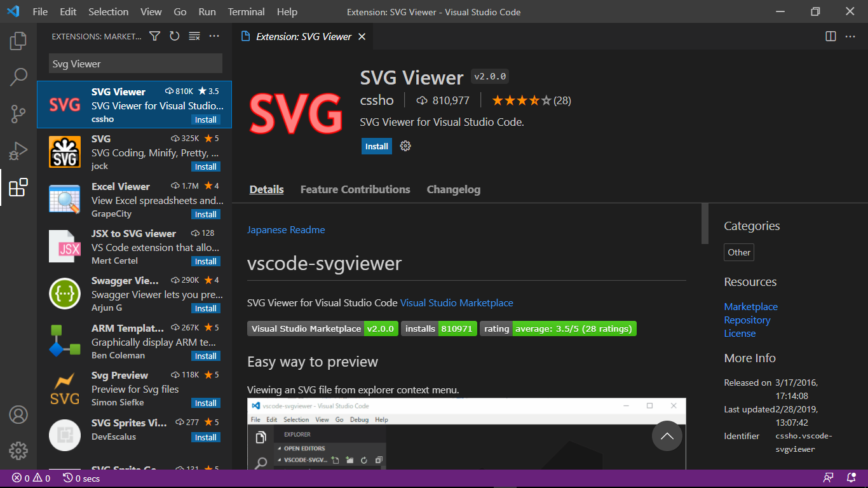Image resolution: width=868 pixels, height=488 pixels.
Task: Open the Visual Studio Marketplace link
Action: [457, 302]
